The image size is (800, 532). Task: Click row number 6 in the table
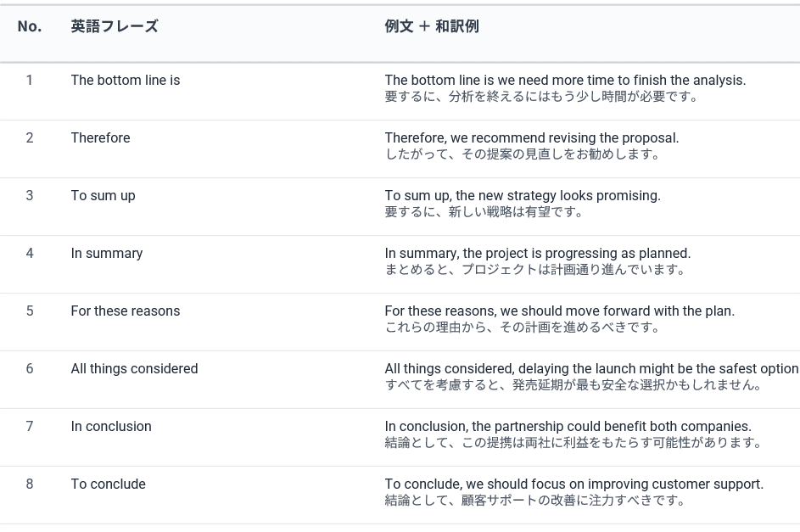point(30,369)
